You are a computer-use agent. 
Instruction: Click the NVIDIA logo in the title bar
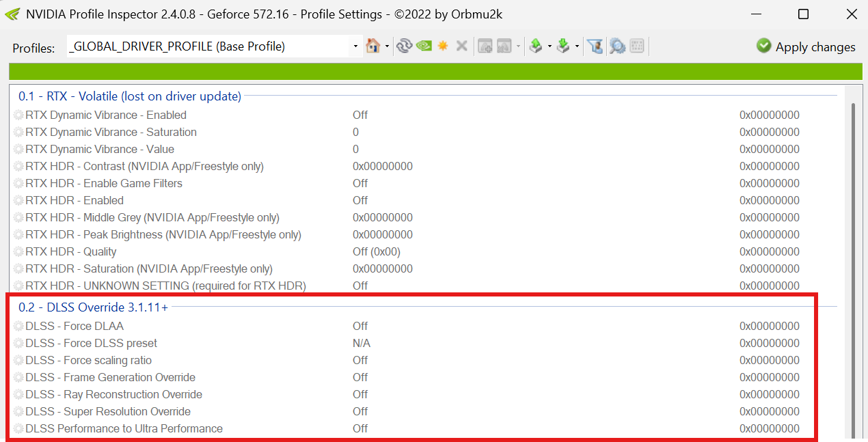(x=12, y=14)
